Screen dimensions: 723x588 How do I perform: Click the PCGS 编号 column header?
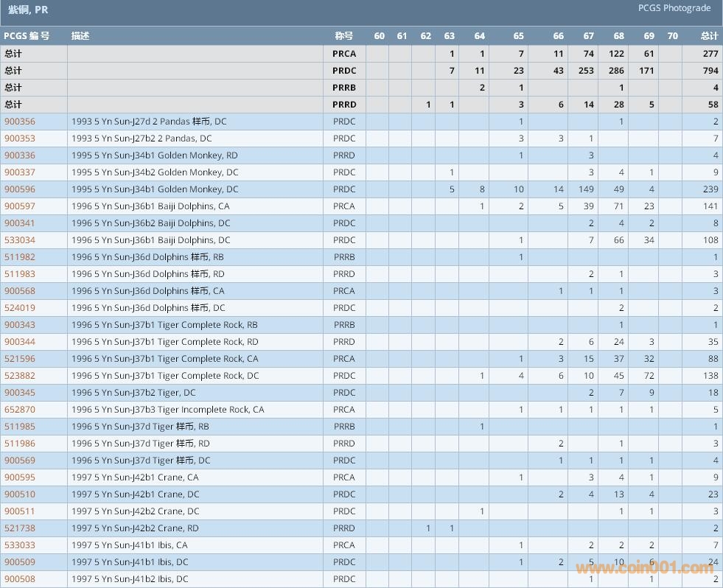tap(27, 36)
